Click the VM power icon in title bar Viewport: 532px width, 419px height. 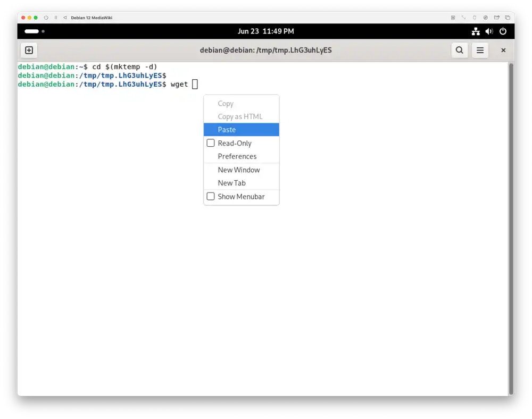pos(46,18)
